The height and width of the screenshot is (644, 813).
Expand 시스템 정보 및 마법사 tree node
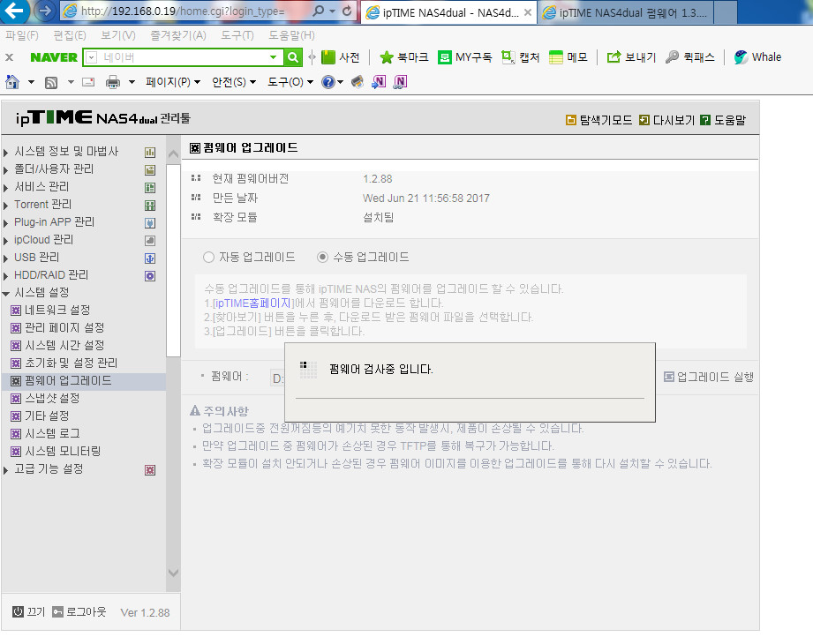click(5, 153)
